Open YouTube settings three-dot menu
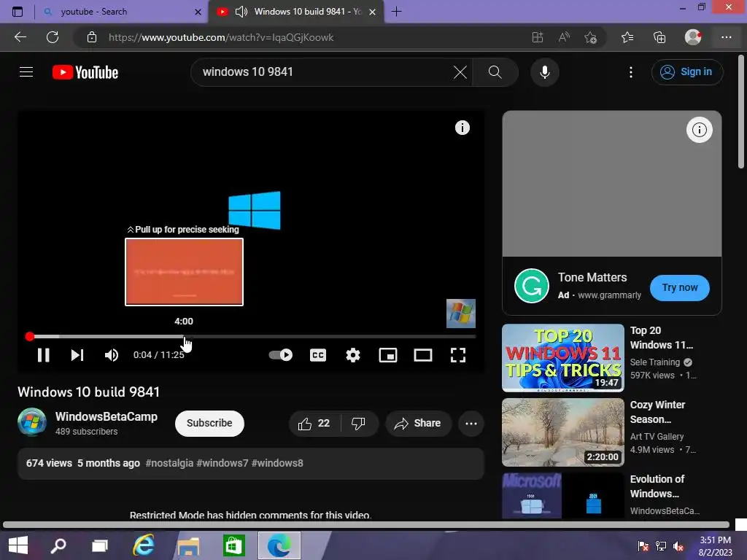 [631, 72]
